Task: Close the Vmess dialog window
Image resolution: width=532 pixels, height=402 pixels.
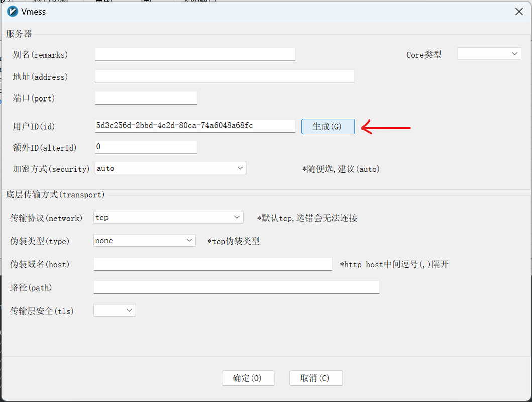Action: pyautogui.click(x=519, y=12)
